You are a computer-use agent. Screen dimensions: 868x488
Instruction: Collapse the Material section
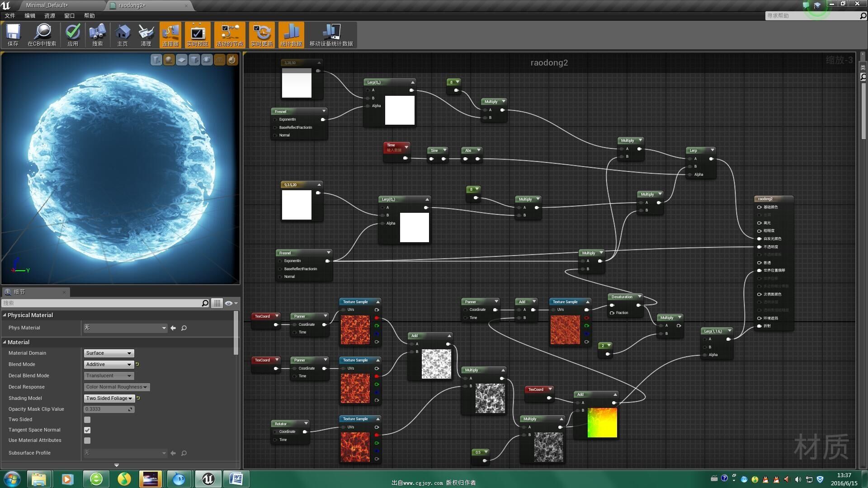pyautogui.click(x=5, y=342)
